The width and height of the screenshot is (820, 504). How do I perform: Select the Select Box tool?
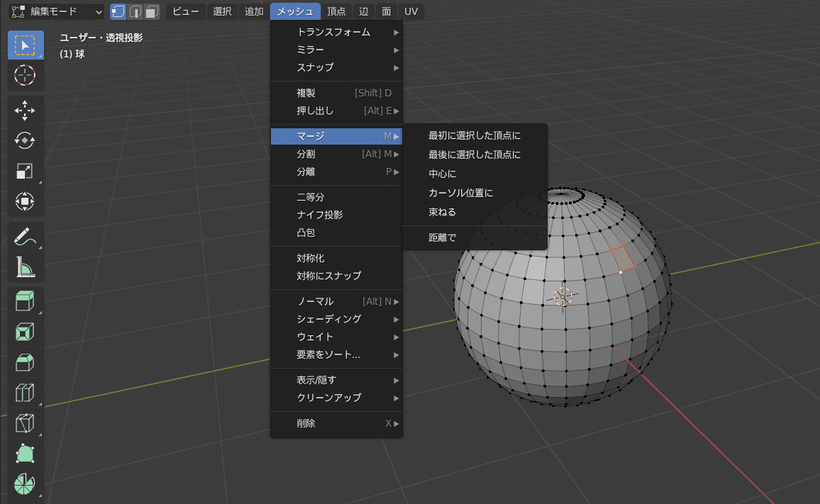(x=25, y=45)
